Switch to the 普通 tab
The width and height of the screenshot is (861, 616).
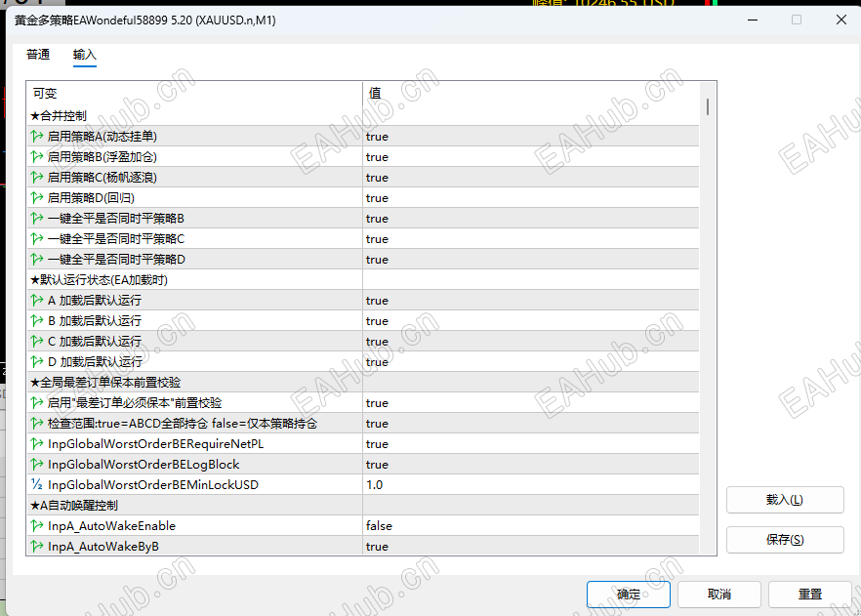tap(38, 55)
